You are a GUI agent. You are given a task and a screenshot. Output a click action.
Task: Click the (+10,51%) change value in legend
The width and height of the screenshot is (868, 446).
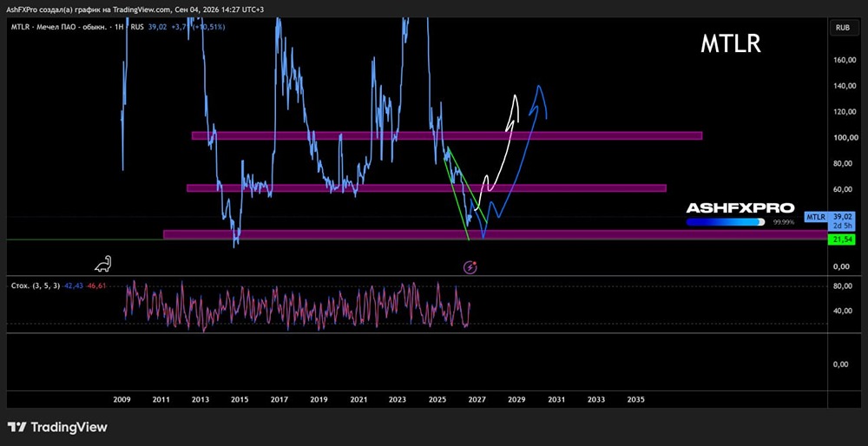[x=210, y=27]
